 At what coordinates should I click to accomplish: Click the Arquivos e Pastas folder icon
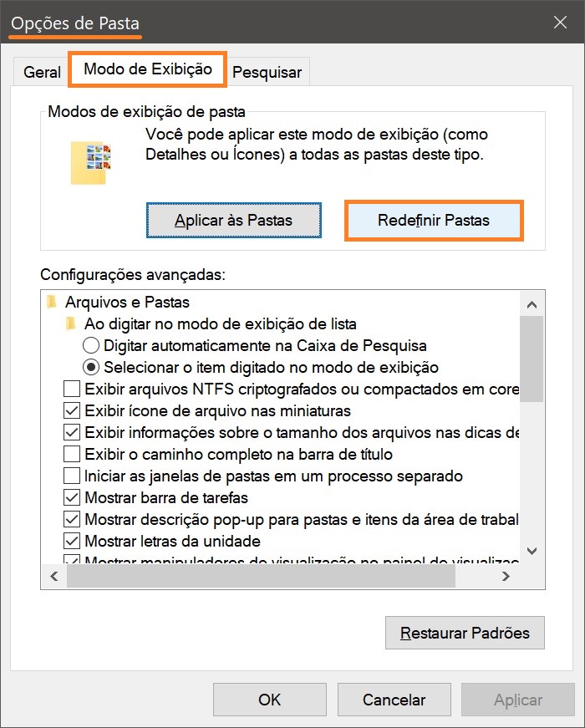52,302
